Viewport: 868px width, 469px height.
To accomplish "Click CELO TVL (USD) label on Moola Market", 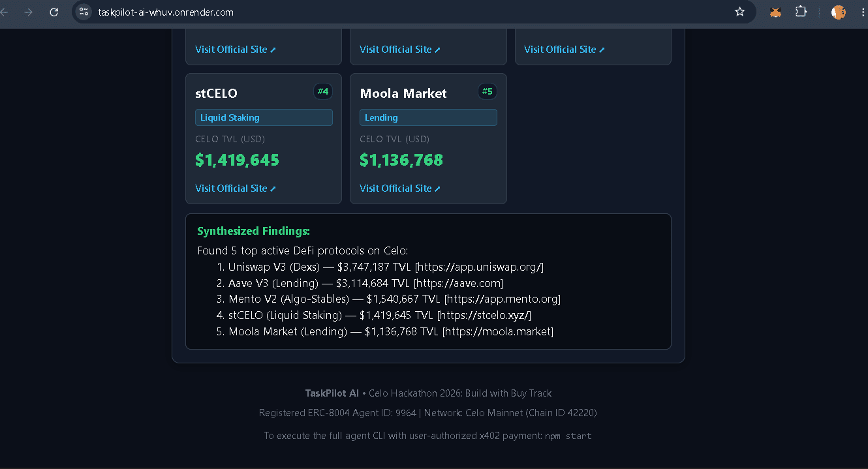I will (x=394, y=139).
